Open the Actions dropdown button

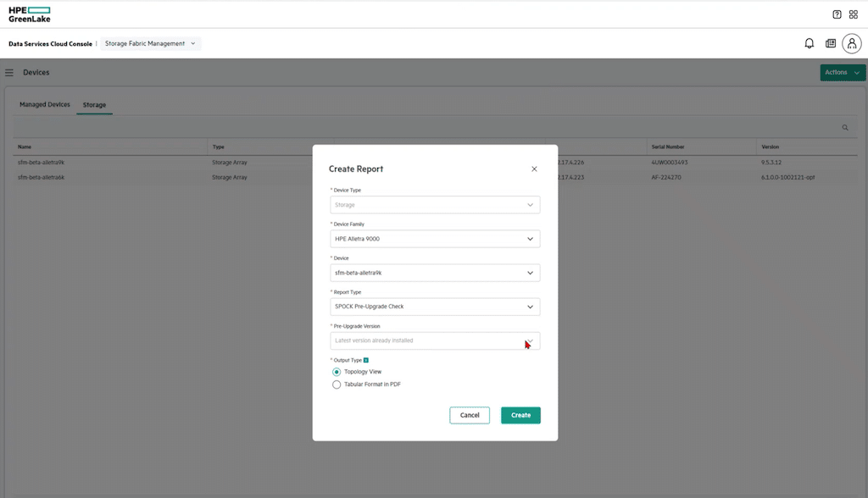point(842,73)
